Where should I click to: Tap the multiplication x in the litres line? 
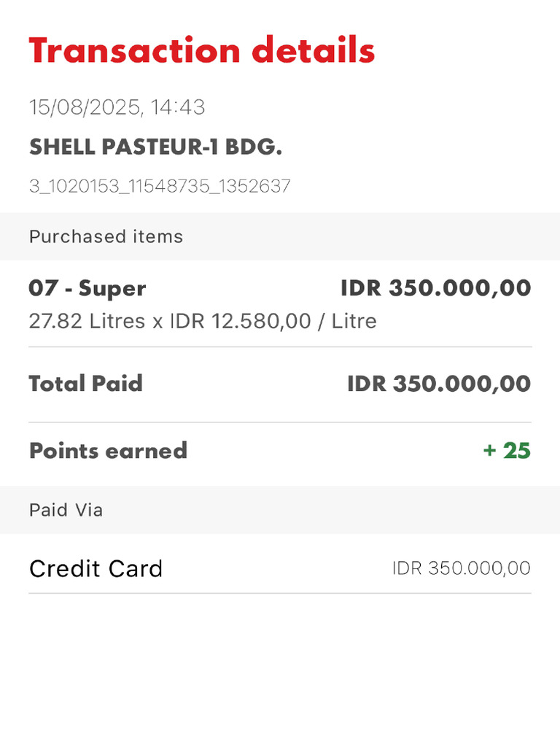(157, 322)
